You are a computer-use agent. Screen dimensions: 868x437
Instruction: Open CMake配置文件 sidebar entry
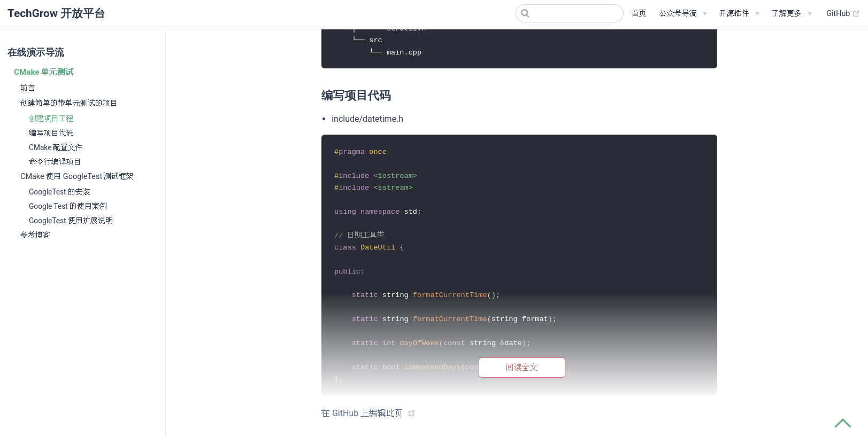[x=56, y=147]
